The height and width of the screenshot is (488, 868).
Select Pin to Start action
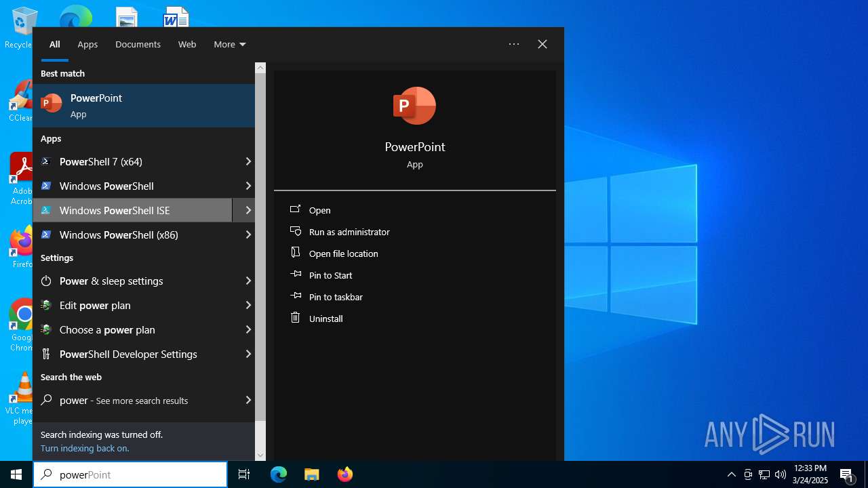[x=331, y=275]
